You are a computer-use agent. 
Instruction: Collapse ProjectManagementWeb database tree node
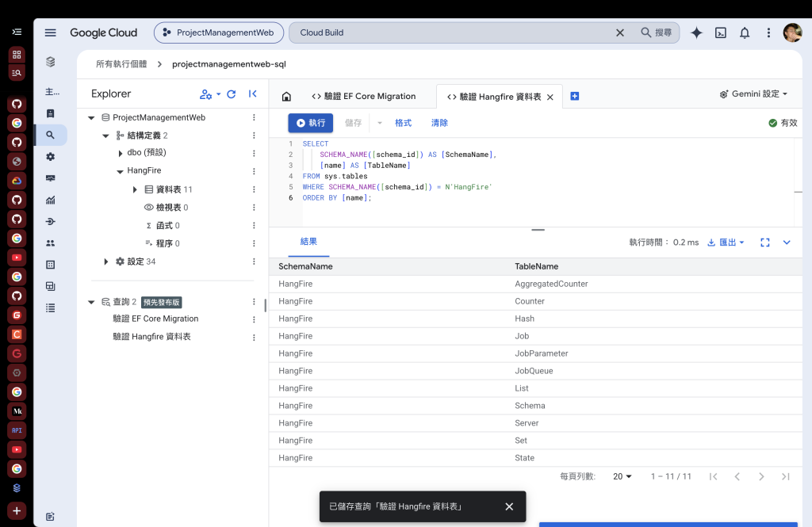(x=91, y=118)
